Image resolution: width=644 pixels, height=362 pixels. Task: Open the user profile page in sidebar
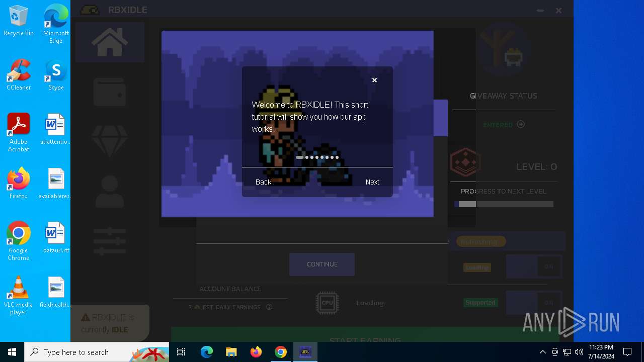click(110, 192)
